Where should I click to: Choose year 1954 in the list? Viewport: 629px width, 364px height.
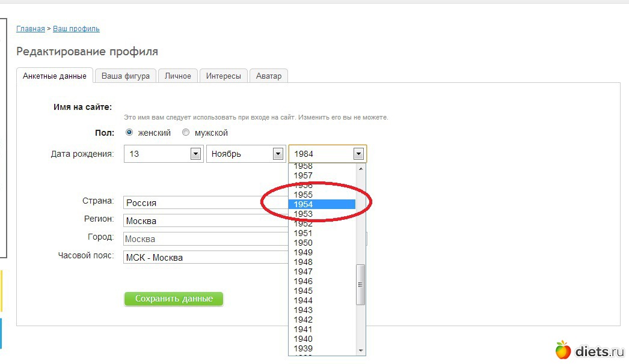pos(322,204)
